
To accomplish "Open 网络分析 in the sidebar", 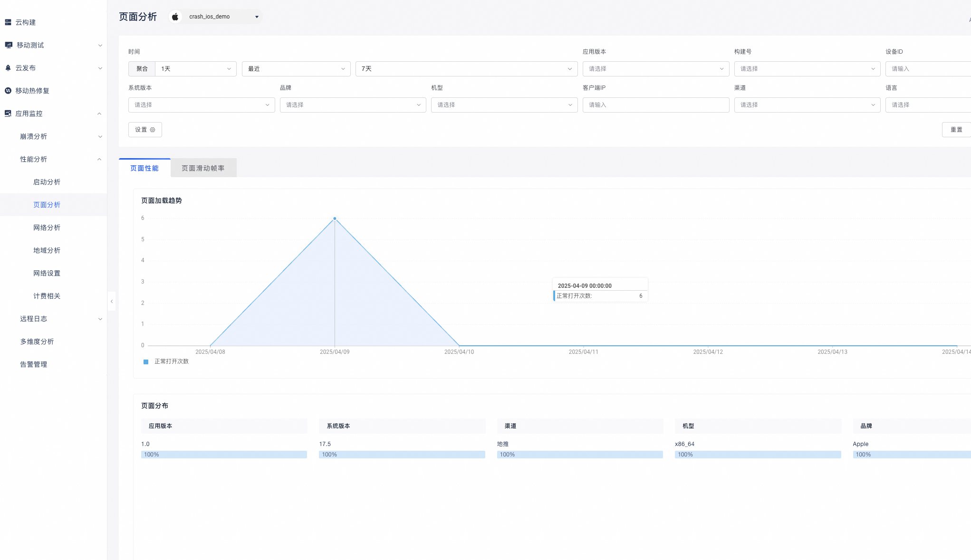I will (x=47, y=228).
